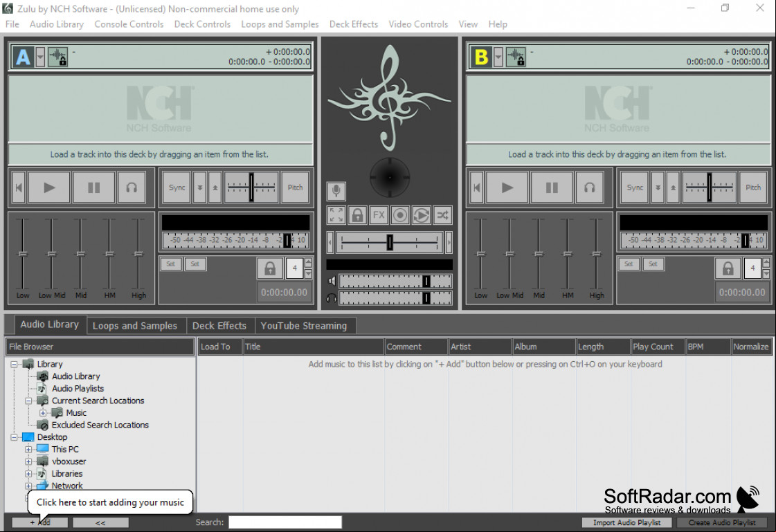Sync Deck A tempo
This screenshot has width=776, height=532.
click(x=177, y=187)
